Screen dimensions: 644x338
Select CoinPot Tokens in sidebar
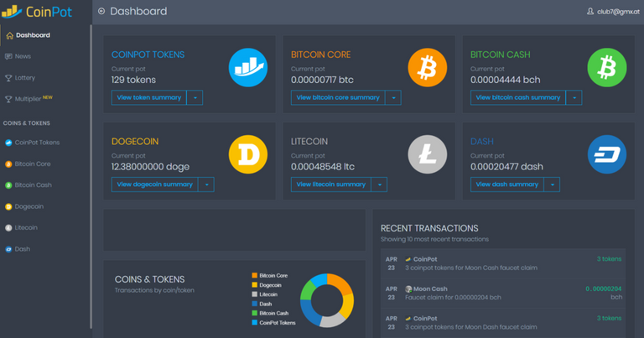pyautogui.click(x=38, y=143)
